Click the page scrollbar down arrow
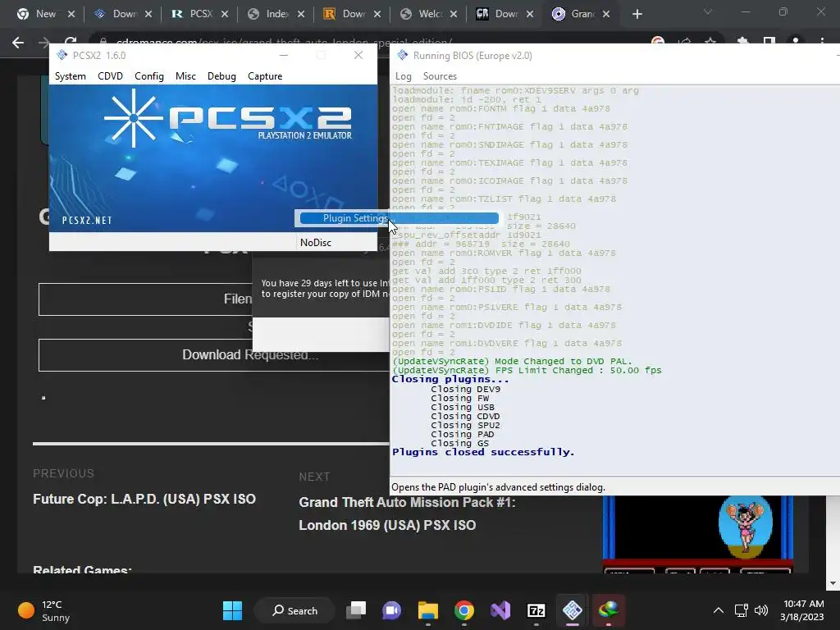Image resolution: width=840 pixels, height=630 pixels. pyautogui.click(x=833, y=583)
